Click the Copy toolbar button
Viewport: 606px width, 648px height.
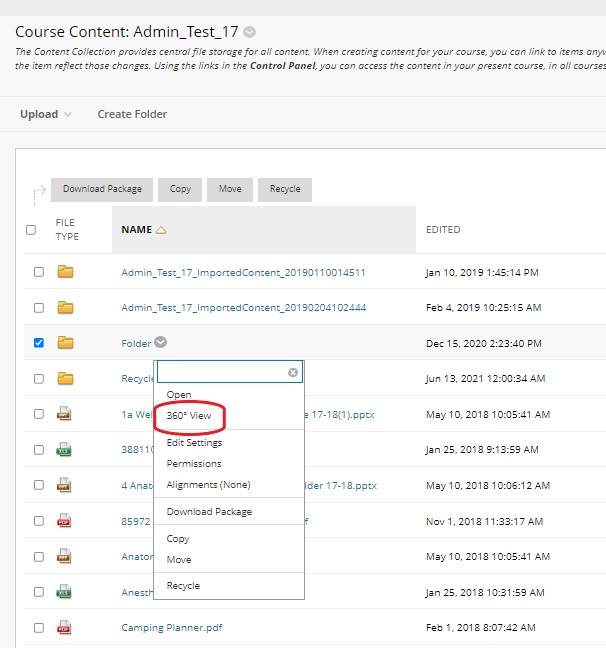(180, 190)
